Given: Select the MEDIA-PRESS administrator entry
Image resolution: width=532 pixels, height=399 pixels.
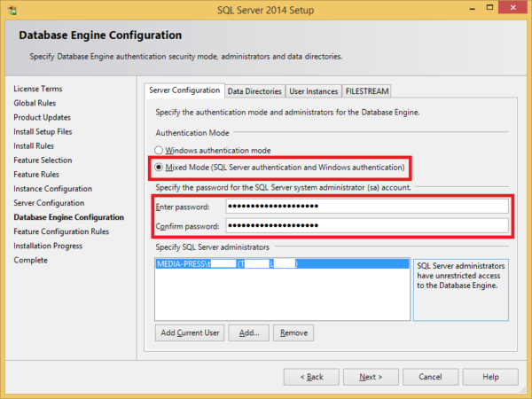Looking at the screenshot, I should 282,264.
